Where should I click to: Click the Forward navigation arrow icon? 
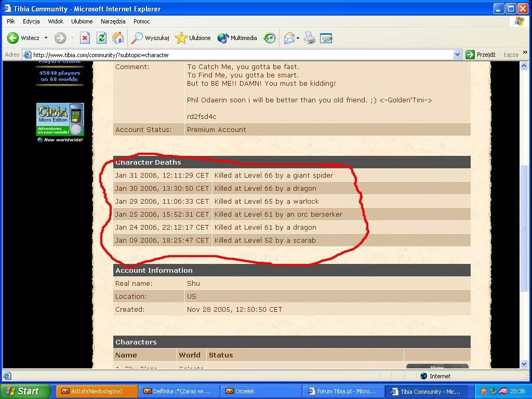point(60,37)
